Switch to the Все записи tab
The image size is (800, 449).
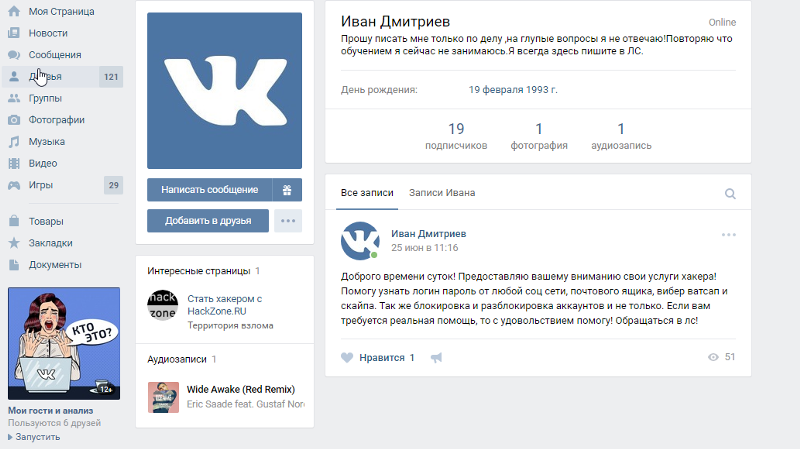367,193
